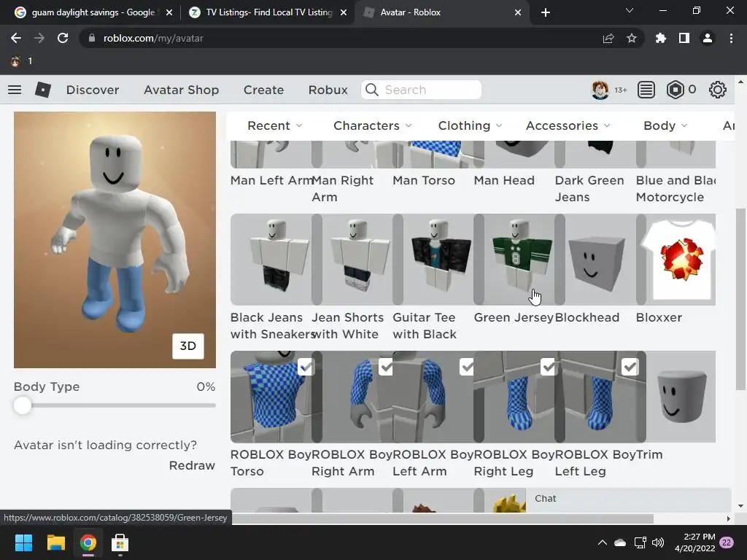
Task: Switch to guam daylight savings Google tab
Action: pyautogui.click(x=93, y=12)
